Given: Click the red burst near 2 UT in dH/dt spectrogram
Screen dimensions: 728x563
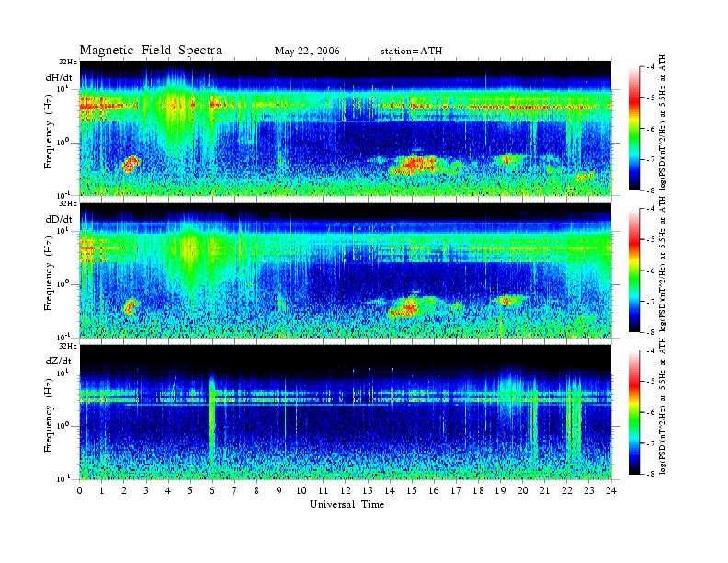Looking at the screenshot, I should coord(131,165).
